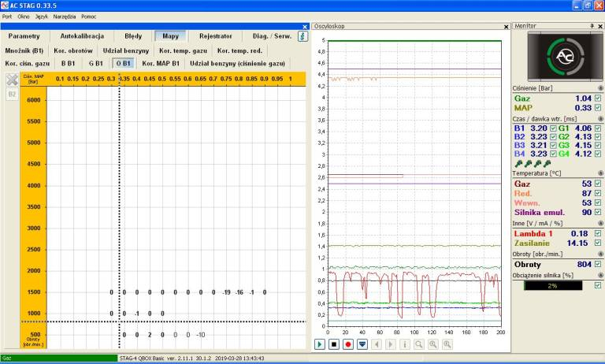Open the Pomoc menu
This screenshot has height=364, width=605.
pos(89,17)
